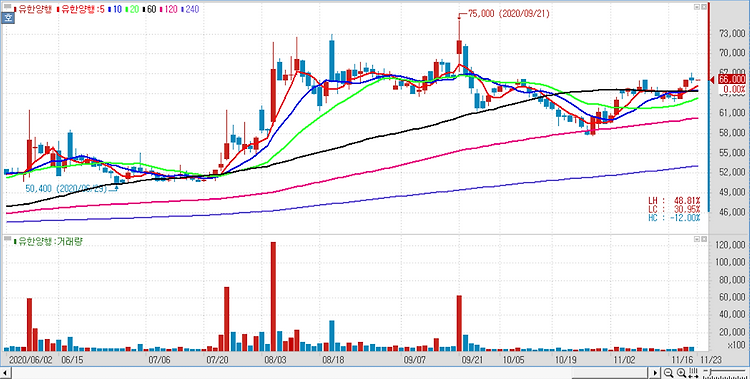Click the LC : 30.95% value
This screenshot has height=379, width=750.
tap(674, 209)
